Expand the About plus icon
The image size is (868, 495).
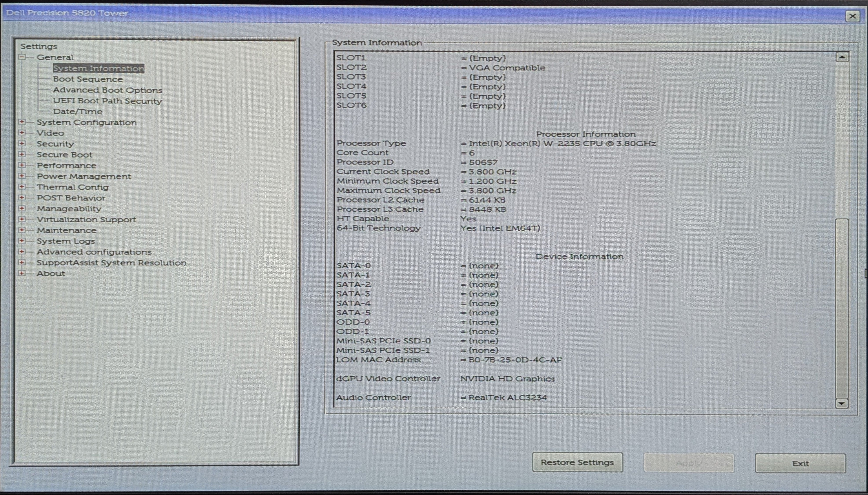(x=22, y=273)
